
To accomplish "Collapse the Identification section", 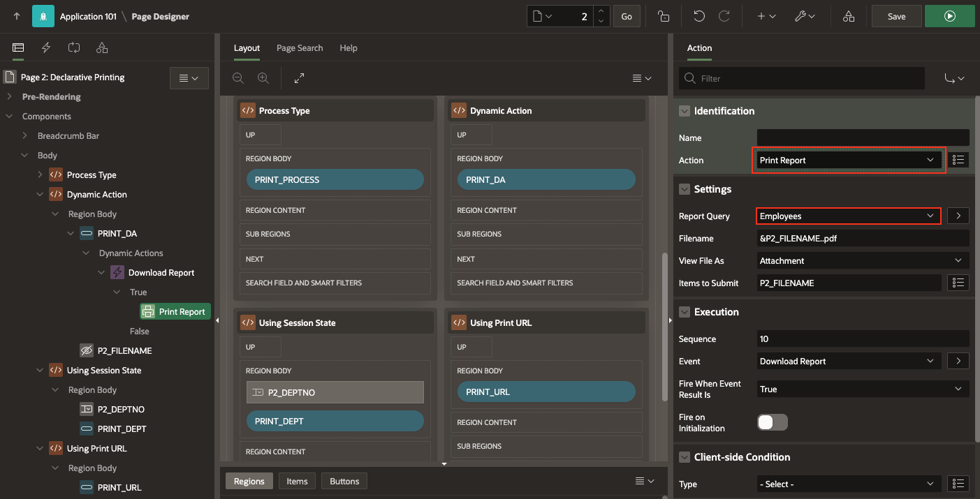I will tap(684, 110).
